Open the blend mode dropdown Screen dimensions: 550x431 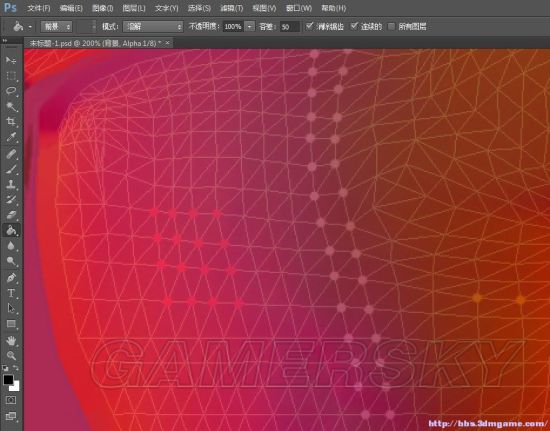pos(153,26)
